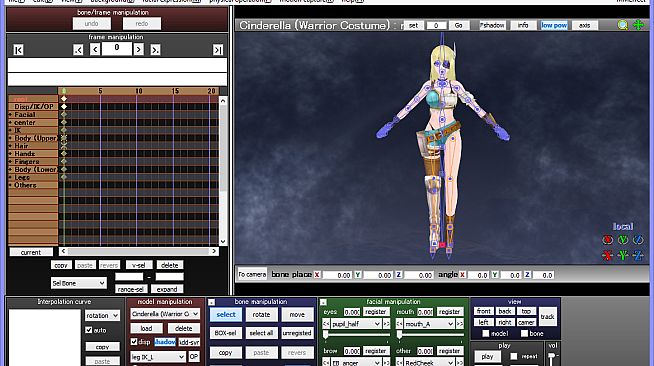The width and height of the screenshot is (654, 366).
Task: Expand the Fingers track group
Action: point(10,161)
